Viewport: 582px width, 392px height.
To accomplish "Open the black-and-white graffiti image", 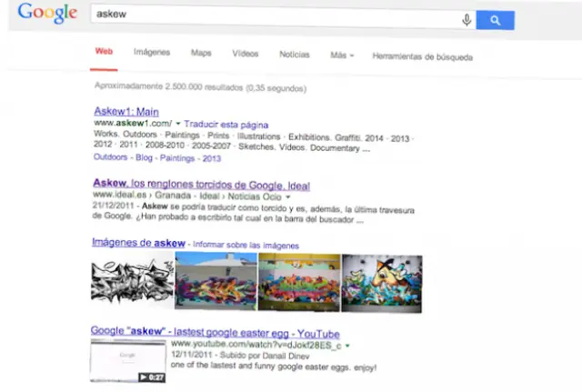I will (x=132, y=280).
